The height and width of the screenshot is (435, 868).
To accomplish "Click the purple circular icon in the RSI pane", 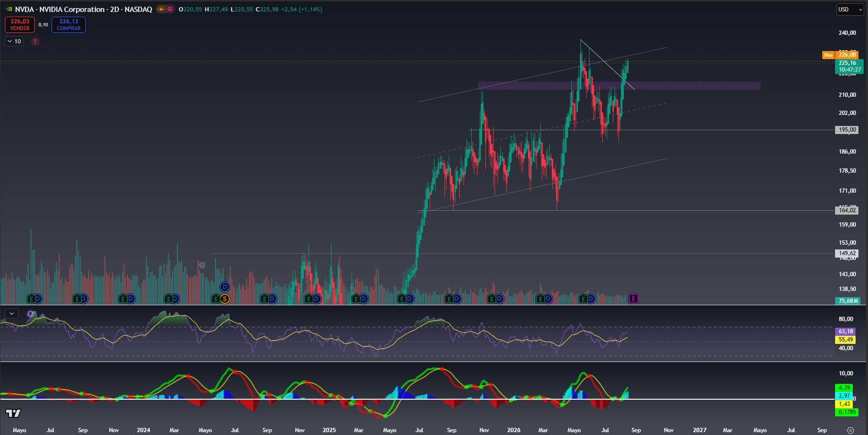I will 31,314.
